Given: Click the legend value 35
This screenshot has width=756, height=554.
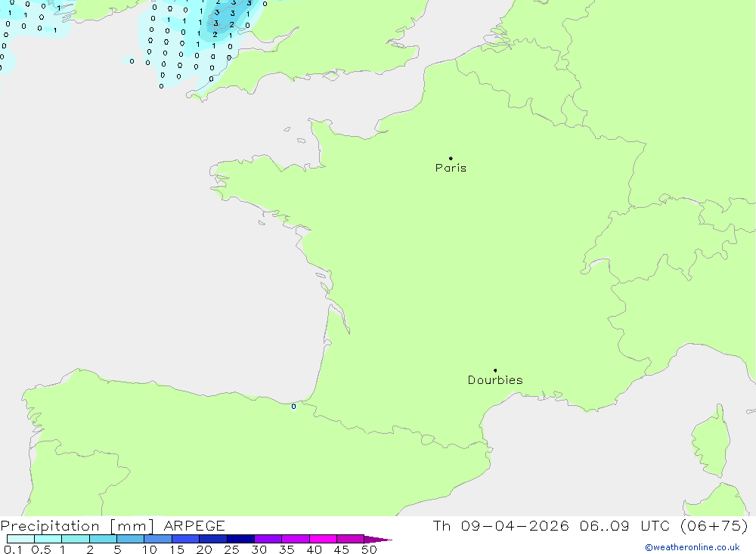Looking at the screenshot, I should point(287,549).
